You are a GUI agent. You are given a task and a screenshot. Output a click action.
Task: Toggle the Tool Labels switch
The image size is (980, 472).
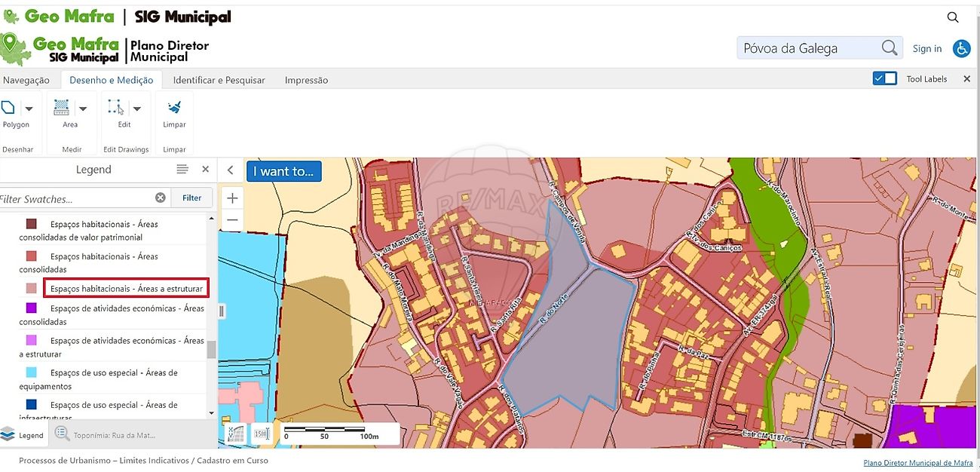(884, 79)
